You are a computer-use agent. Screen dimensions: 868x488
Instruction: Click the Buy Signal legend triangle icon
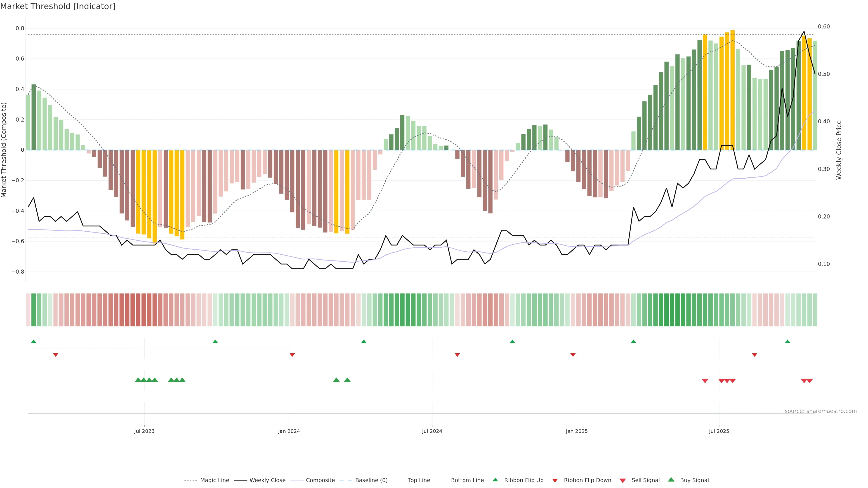[x=671, y=480]
